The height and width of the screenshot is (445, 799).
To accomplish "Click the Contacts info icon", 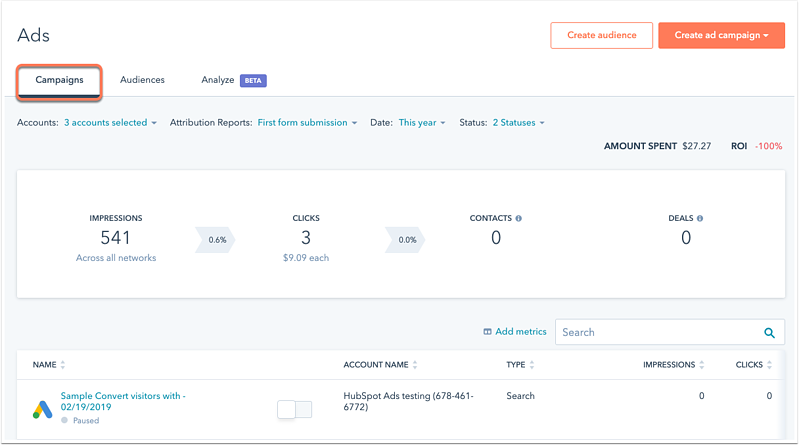I will [x=519, y=218].
